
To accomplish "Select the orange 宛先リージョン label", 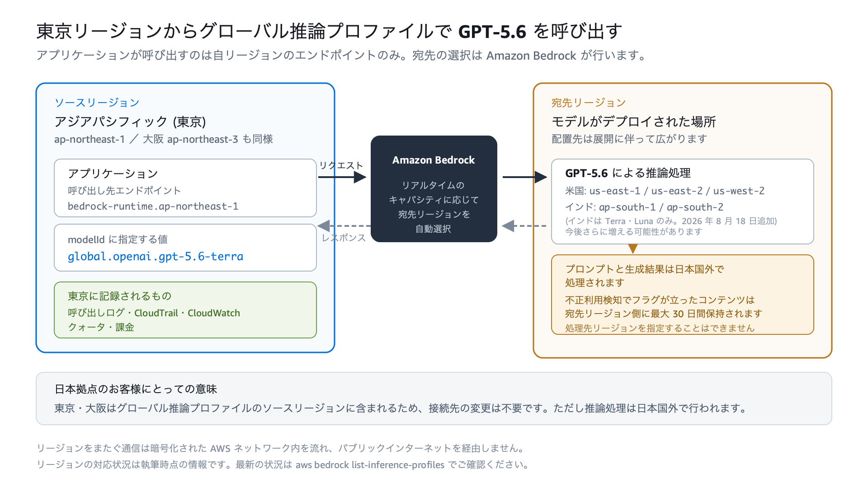I will (589, 103).
